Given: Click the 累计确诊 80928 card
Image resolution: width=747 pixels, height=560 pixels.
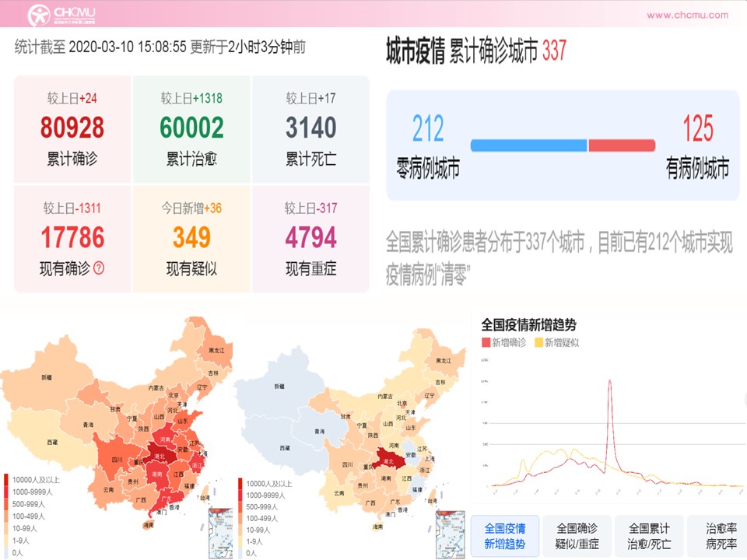Looking at the screenshot, I should pos(72,129).
